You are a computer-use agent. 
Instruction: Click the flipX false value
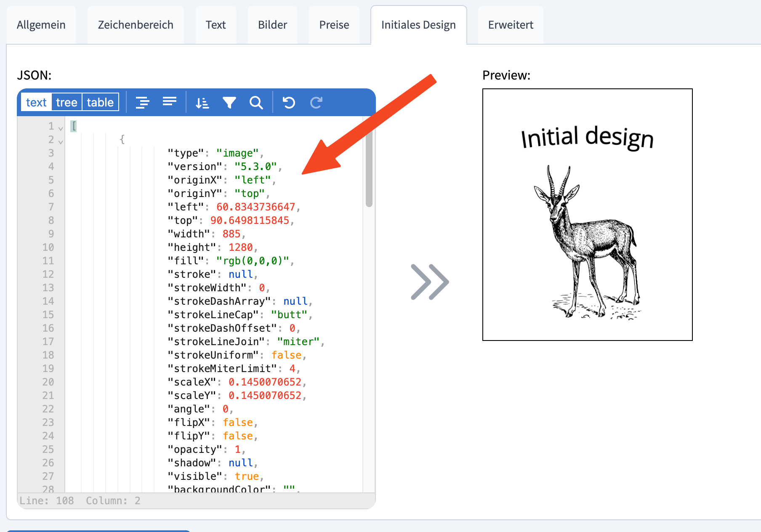pos(238,423)
